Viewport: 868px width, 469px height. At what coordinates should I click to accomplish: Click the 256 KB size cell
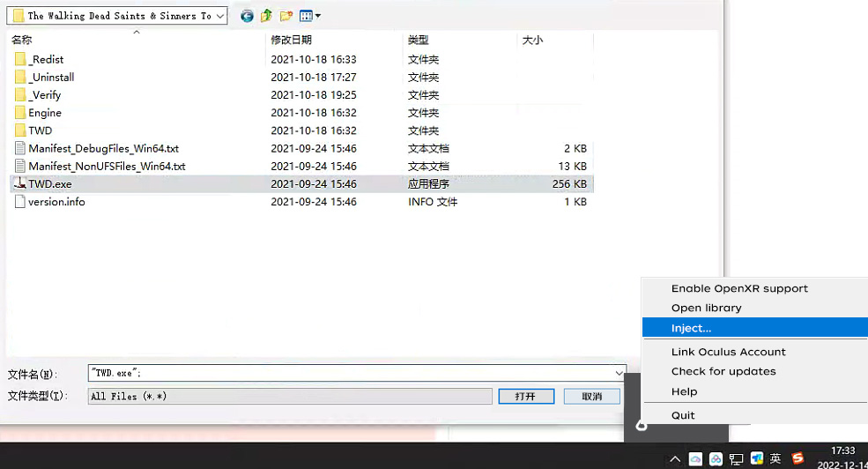569,184
